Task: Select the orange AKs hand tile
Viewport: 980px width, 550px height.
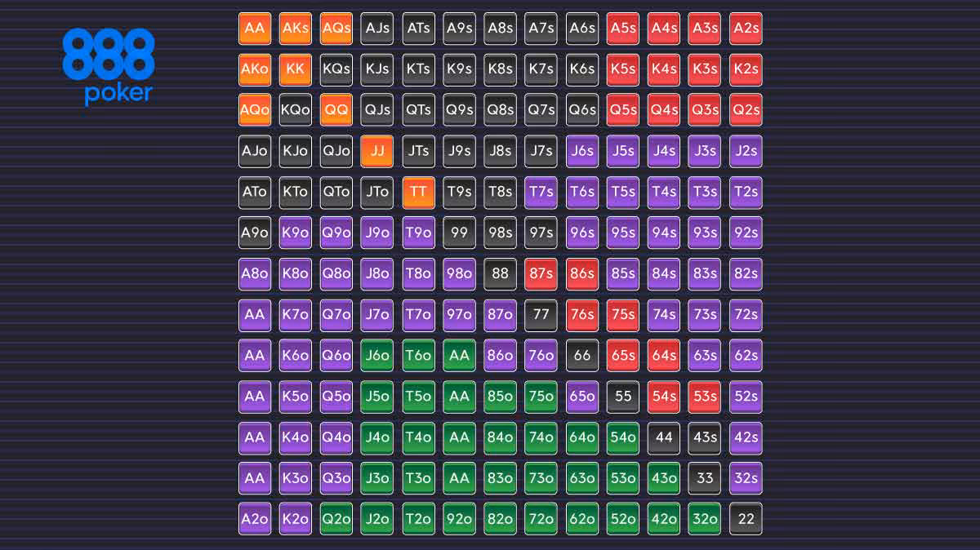Action: 296,29
